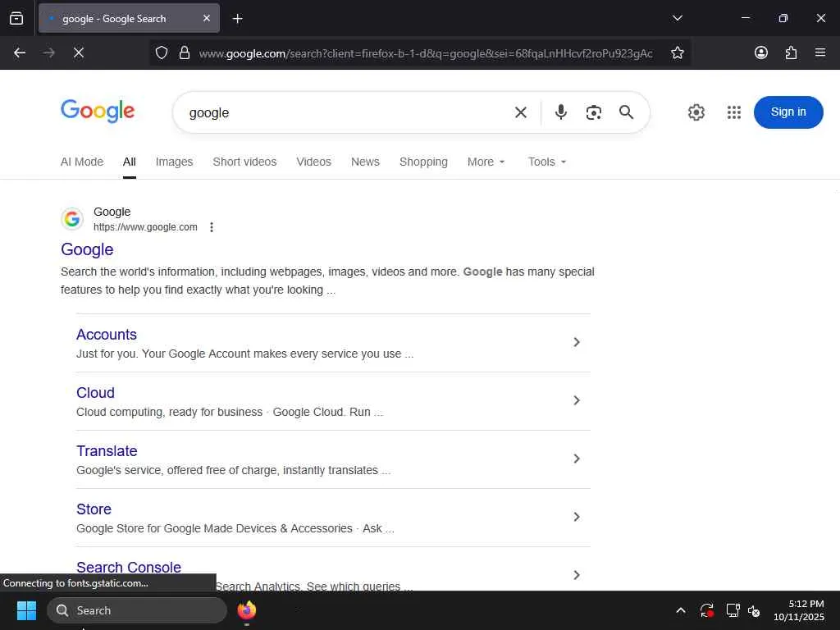Viewport: 840px width, 630px height.
Task: Open more options for Google result
Action: [212, 227]
